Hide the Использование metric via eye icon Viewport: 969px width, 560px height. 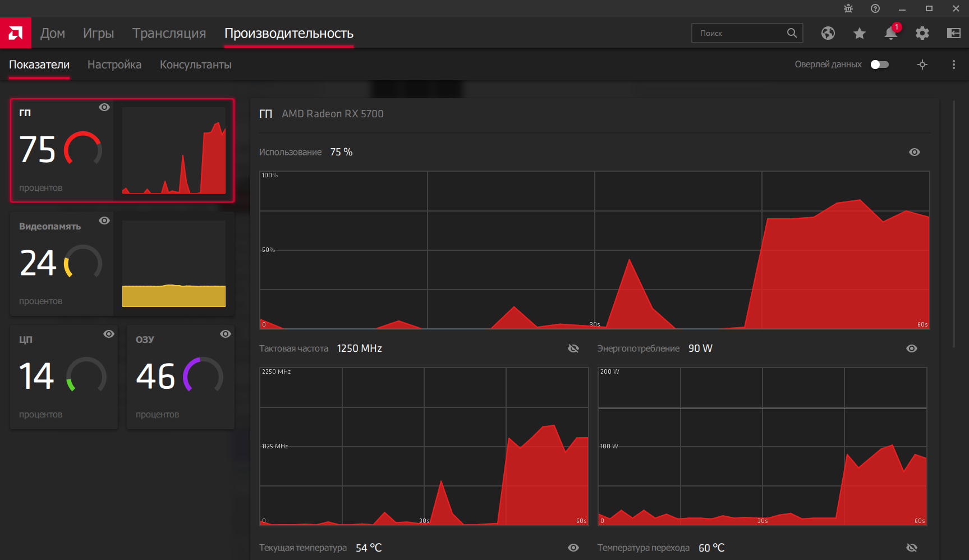pyautogui.click(x=915, y=152)
